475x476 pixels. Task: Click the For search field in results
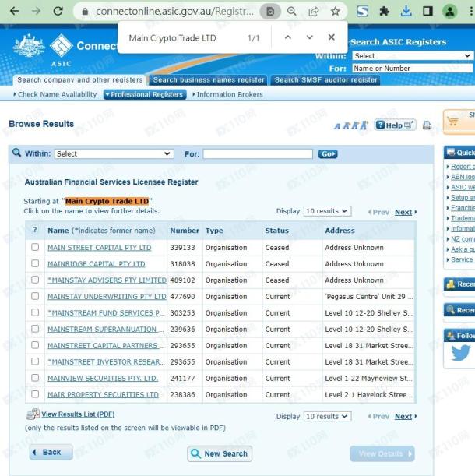tap(258, 154)
